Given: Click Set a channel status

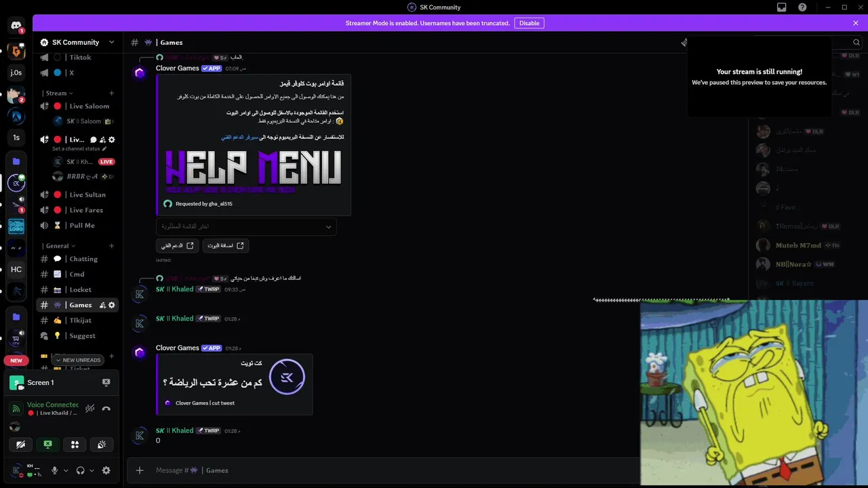Looking at the screenshot, I should [79, 148].
